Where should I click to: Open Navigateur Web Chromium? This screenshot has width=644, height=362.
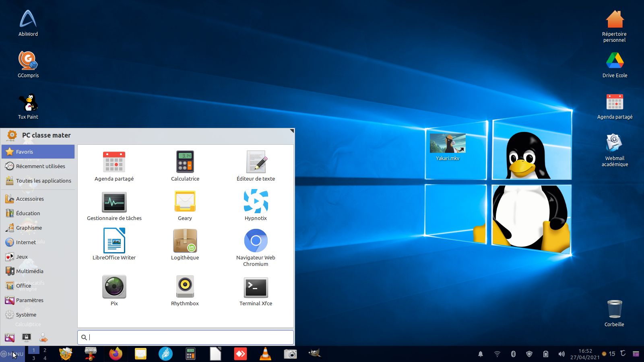coord(256,248)
